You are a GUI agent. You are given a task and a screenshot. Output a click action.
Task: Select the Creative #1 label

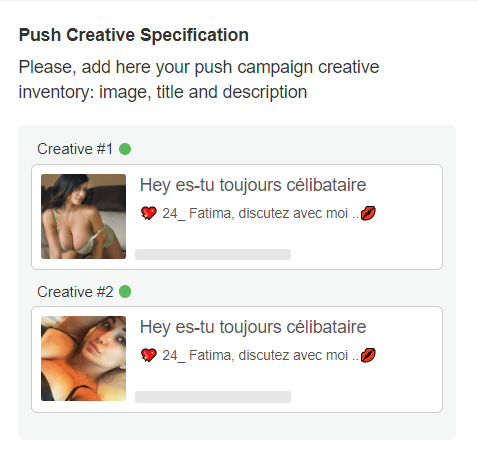(75, 149)
